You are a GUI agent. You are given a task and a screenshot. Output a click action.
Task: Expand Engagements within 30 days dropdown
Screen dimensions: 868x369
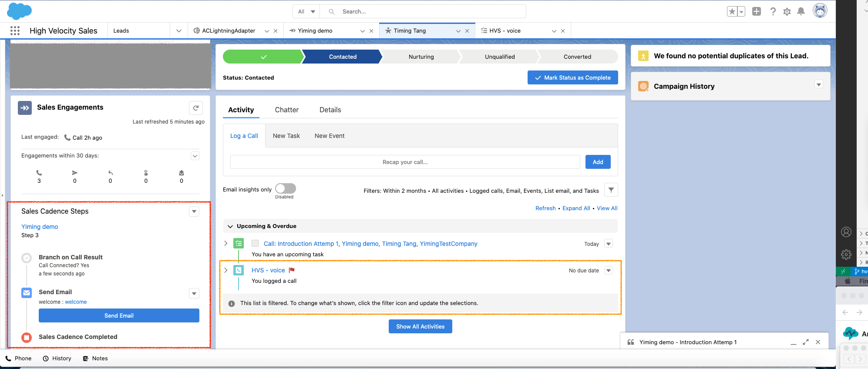tap(195, 156)
